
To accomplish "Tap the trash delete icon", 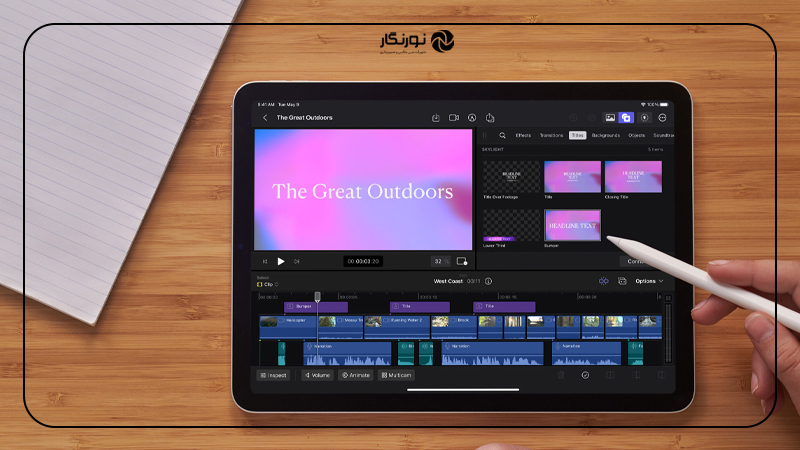I will pos(561,375).
